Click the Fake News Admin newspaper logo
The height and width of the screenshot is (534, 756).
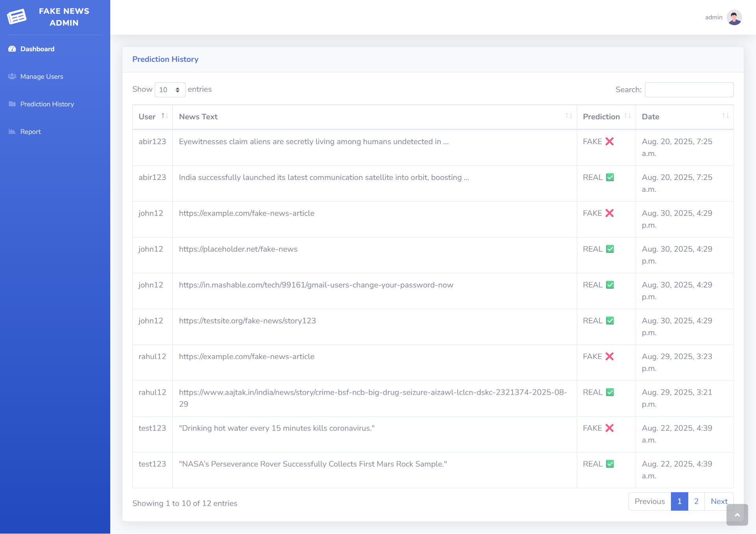[x=17, y=17]
